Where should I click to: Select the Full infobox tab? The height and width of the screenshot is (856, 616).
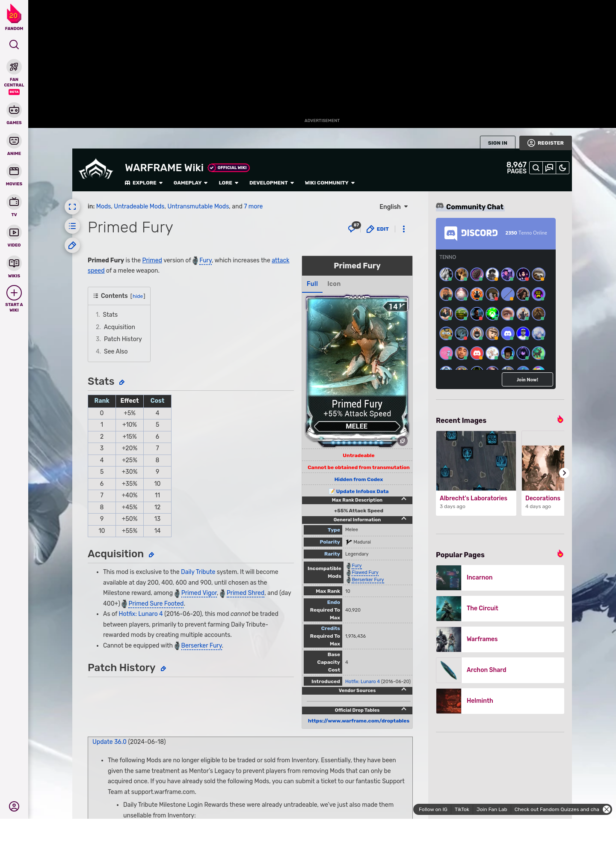pyautogui.click(x=312, y=284)
